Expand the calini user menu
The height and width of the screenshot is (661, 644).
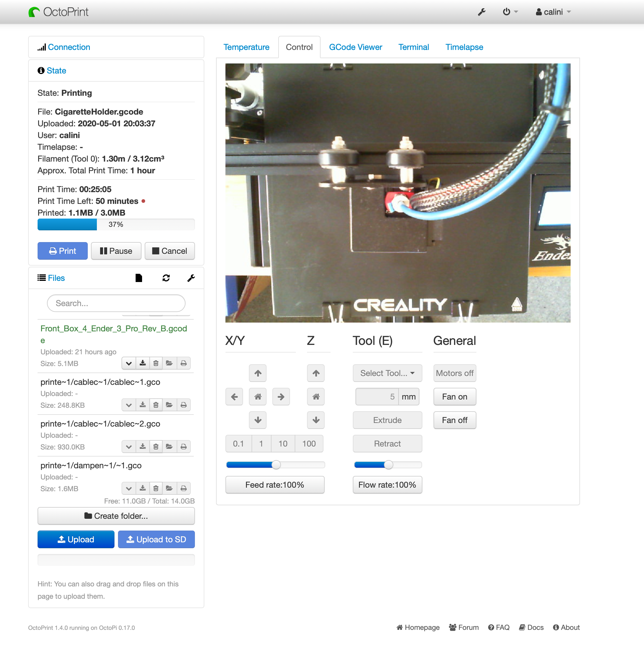coord(553,12)
